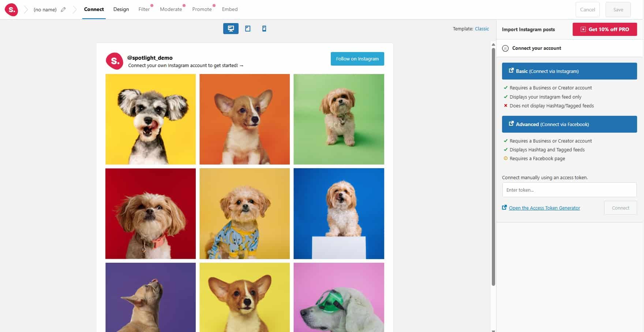Switch preview to desktop view
Viewport: 644px width, 332px height.
[x=230, y=28]
